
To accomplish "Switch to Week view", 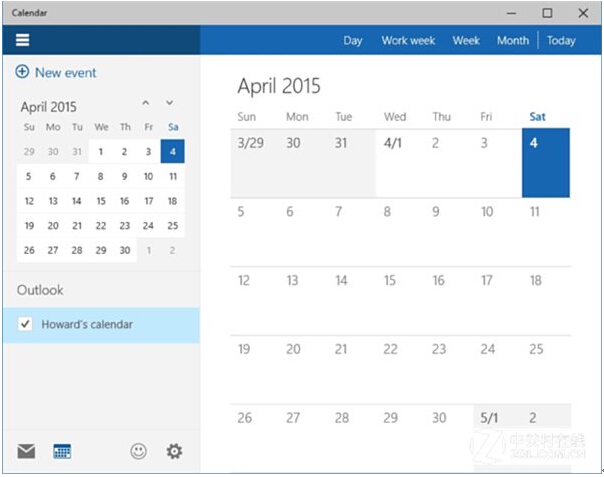I will (466, 41).
